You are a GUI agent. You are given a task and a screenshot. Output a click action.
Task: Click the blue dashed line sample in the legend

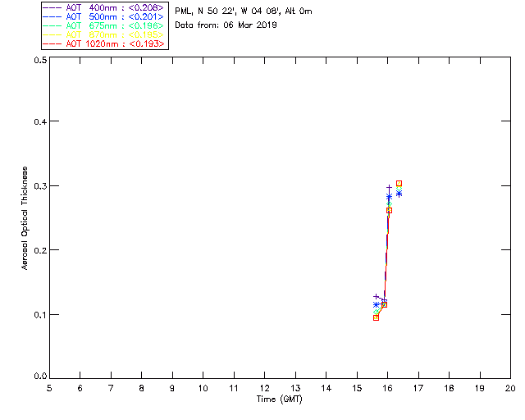(52, 16)
